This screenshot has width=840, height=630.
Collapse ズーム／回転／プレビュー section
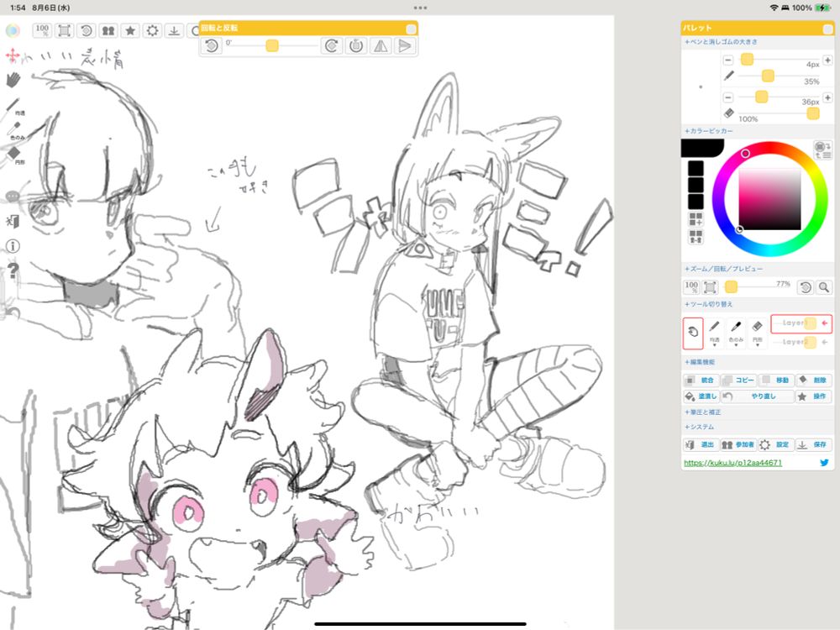(x=723, y=269)
